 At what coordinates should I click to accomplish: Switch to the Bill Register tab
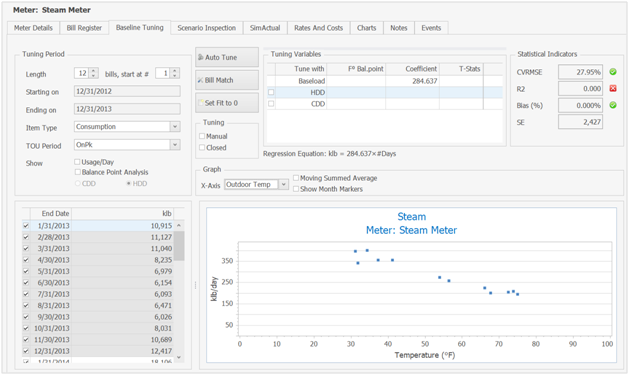(x=84, y=28)
